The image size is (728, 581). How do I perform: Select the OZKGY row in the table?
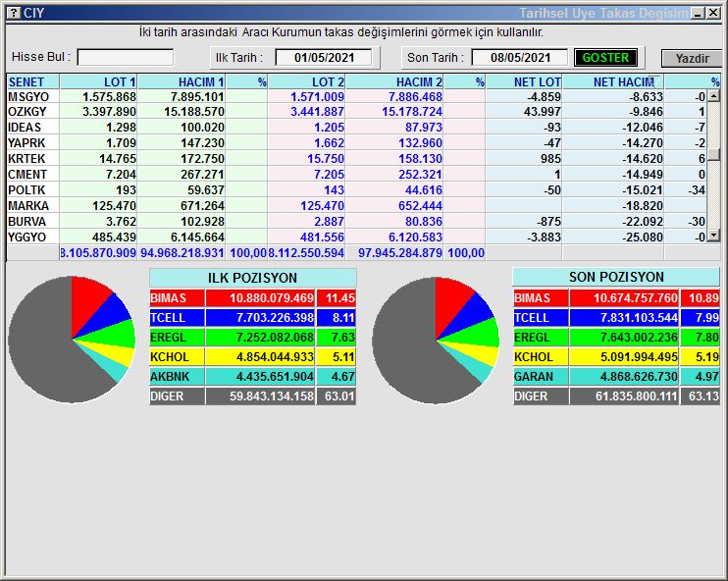[x=29, y=112]
